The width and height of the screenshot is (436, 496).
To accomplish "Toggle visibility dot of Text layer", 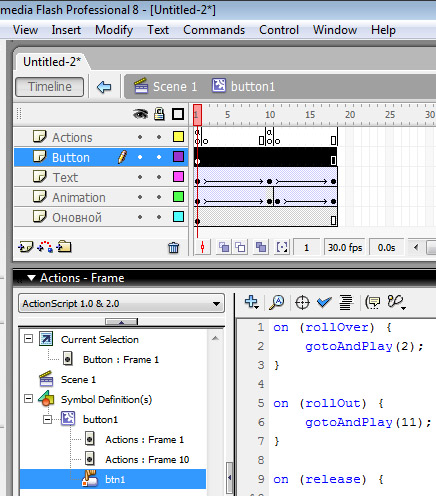I will coord(140,177).
